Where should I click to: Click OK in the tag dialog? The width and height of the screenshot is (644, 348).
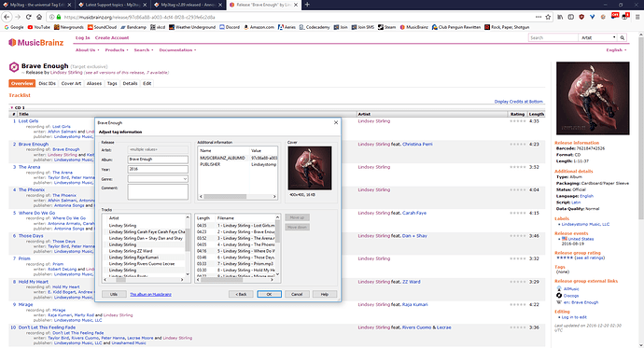tap(269, 294)
